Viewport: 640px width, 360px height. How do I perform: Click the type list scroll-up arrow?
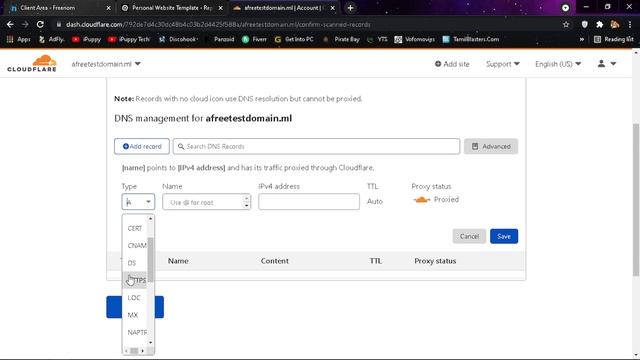pyautogui.click(x=151, y=219)
